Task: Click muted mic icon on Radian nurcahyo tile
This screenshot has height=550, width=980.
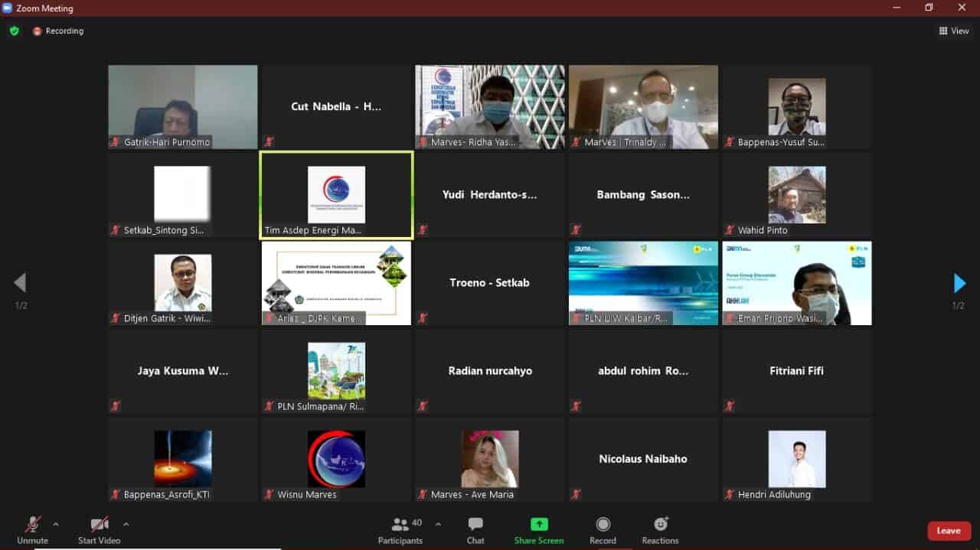Action: (x=423, y=405)
